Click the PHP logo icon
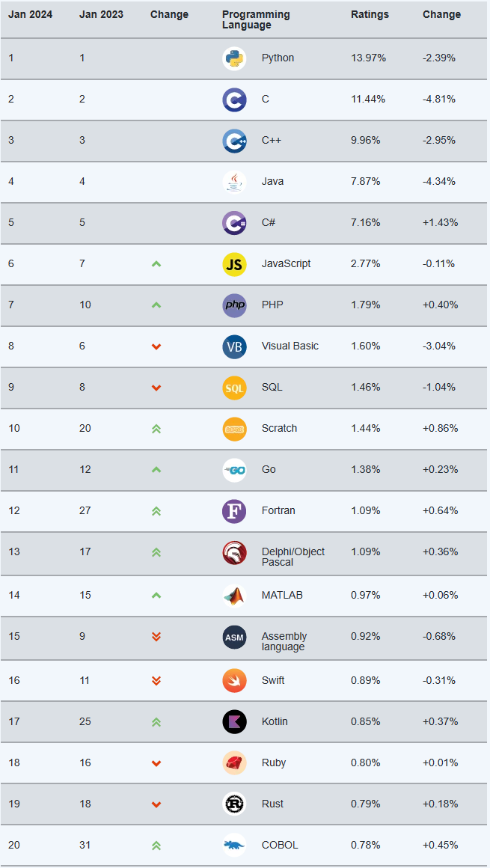This screenshot has width=490, height=868. 234,305
